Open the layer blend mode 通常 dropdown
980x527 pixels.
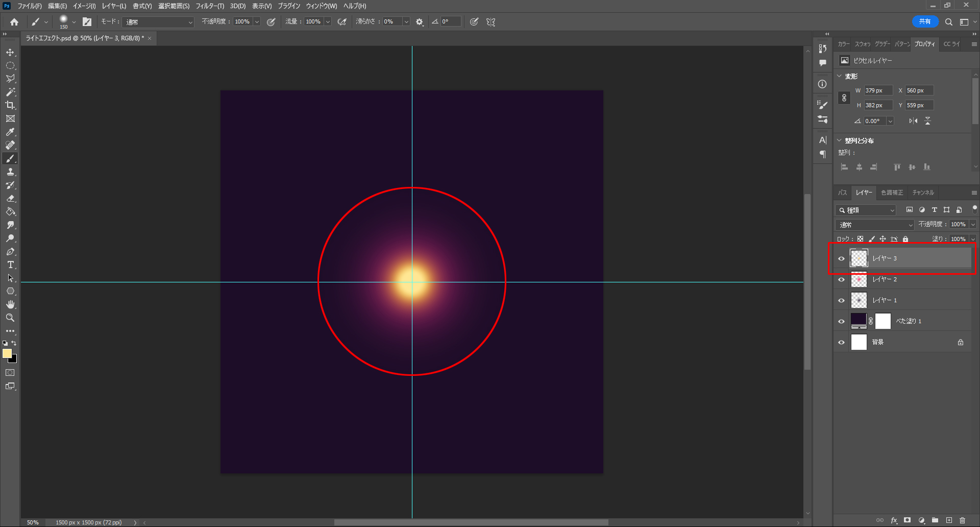click(875, 225)
